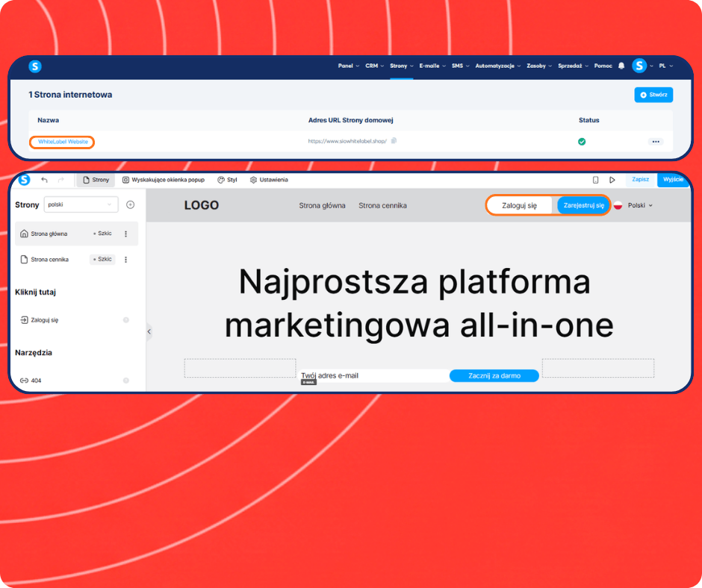Click the Twój adres e-mail input field
Viewport: 702px width, 588px height.
374,375
